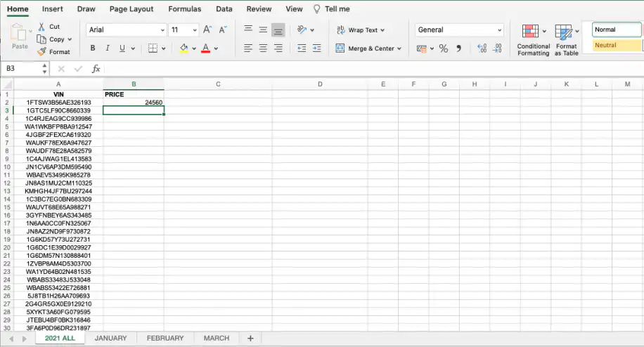The height and width of the screenshot is (347, 644).
Task: Align text to middle vertically
Action: (x=263, y=29)
